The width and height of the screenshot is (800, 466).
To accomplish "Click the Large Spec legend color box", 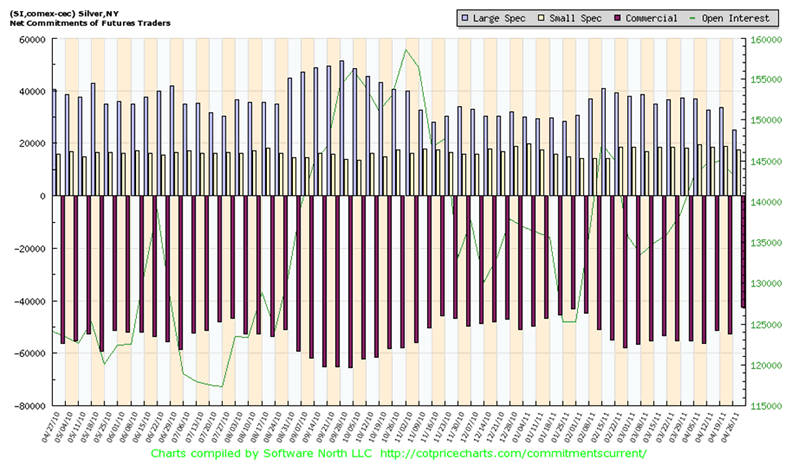I will [464, 18].
